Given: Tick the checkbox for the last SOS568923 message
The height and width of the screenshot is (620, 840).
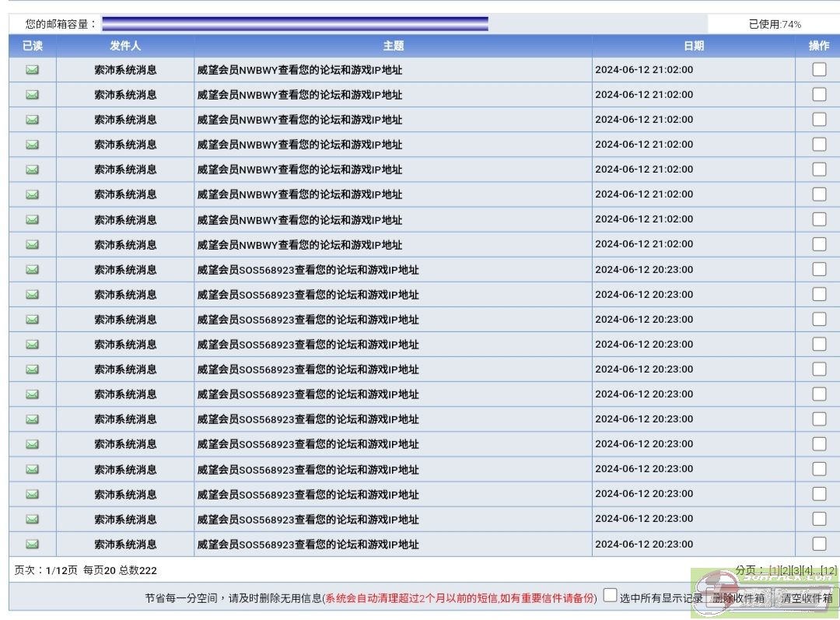Looking at the screenshot, I should pos(818,543).
